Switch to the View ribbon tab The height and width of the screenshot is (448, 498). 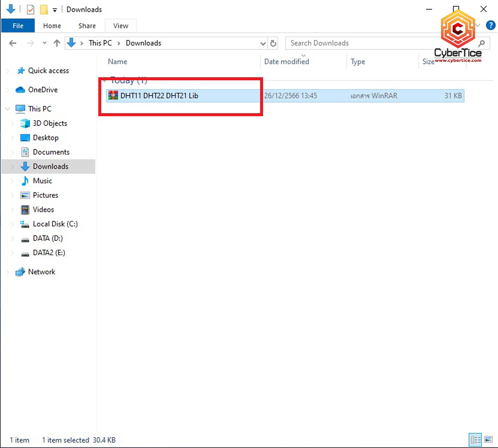pos(121,26)
